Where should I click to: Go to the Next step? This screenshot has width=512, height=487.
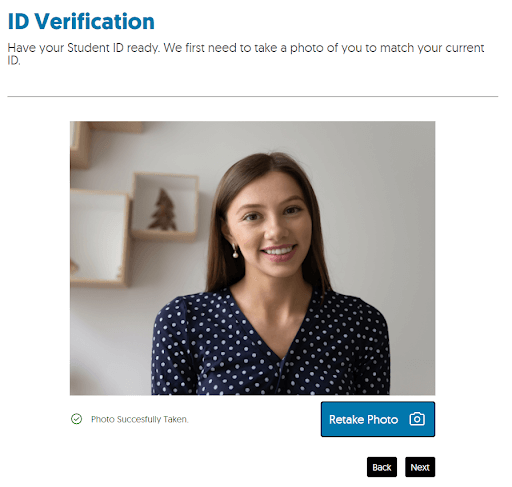coord(420,467)
